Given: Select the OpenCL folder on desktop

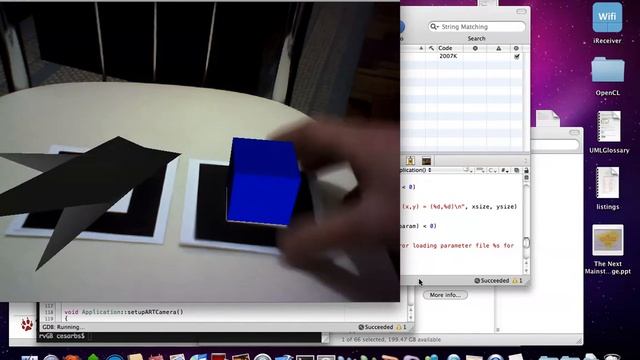Looking at the screenshot, I should 607,69.
